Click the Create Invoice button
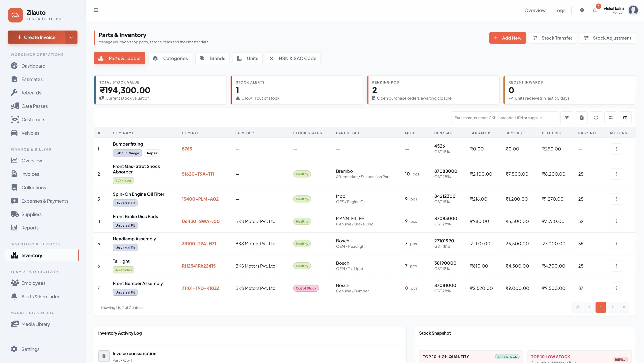 coord(37,37)
